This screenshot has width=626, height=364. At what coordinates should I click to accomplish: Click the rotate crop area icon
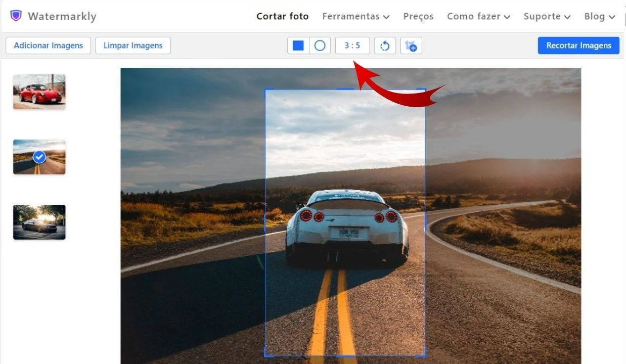click(x=385, y=45)
